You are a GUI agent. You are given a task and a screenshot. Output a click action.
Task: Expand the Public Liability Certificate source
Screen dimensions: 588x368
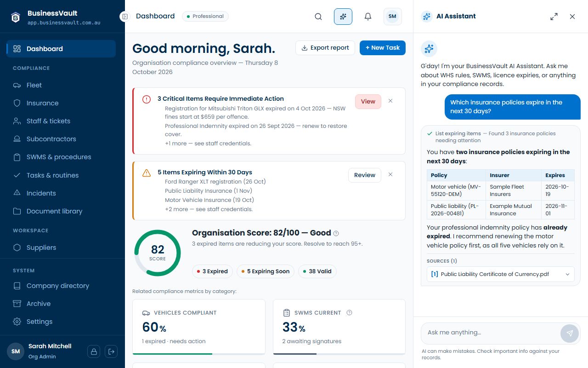pos(501,274)
